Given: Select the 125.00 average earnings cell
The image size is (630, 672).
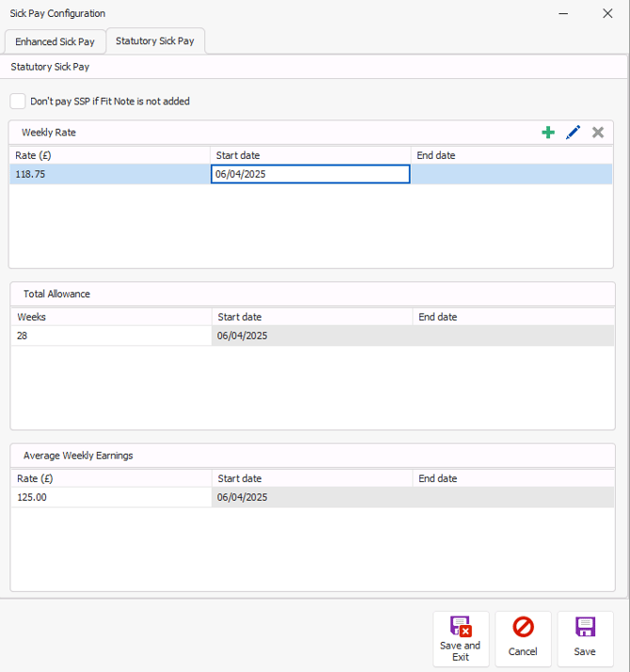Looking at the screenshot, I should [111, 497].
